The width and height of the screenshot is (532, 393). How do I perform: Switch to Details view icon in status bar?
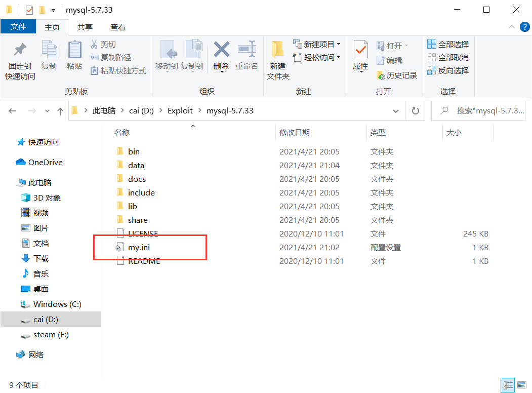[508, 385]
